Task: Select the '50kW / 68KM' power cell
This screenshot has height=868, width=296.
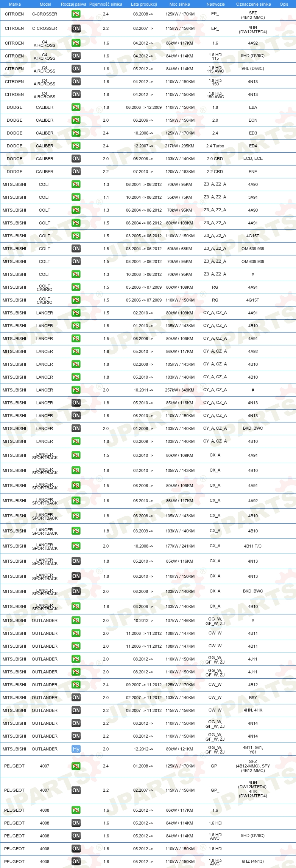Action: (180, 249)
